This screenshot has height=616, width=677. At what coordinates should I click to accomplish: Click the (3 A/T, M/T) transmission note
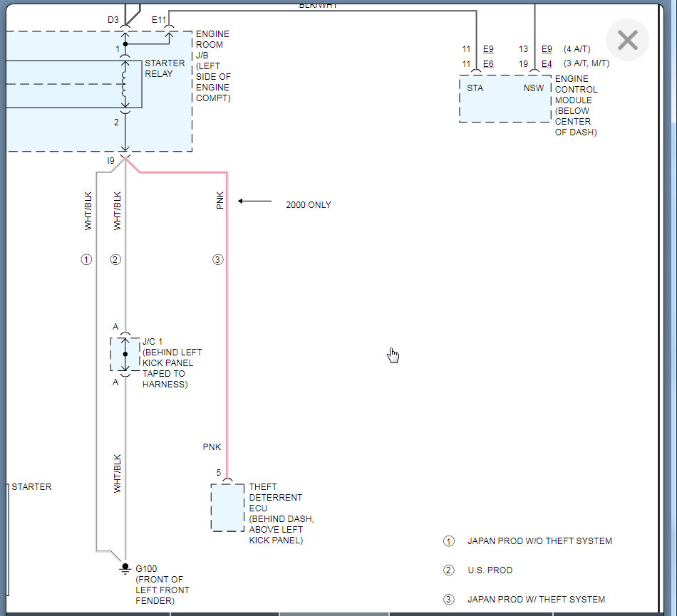[x=586, y=64]
